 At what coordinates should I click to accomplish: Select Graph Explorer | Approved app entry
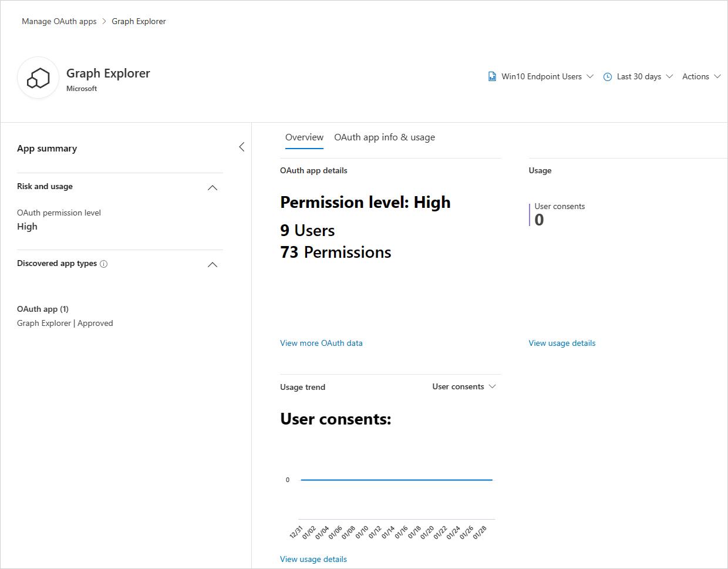(65, 323)
